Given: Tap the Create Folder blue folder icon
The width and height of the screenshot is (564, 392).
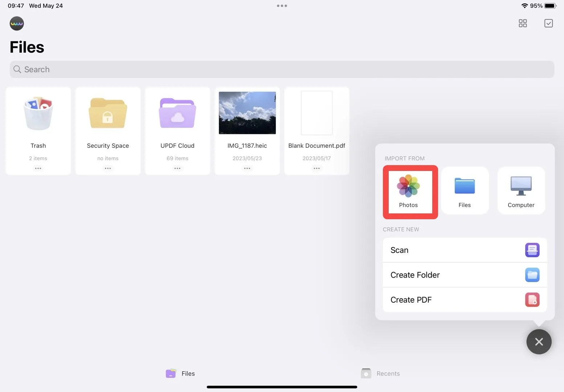Looking at the screenshot, I should pos(532,275).
